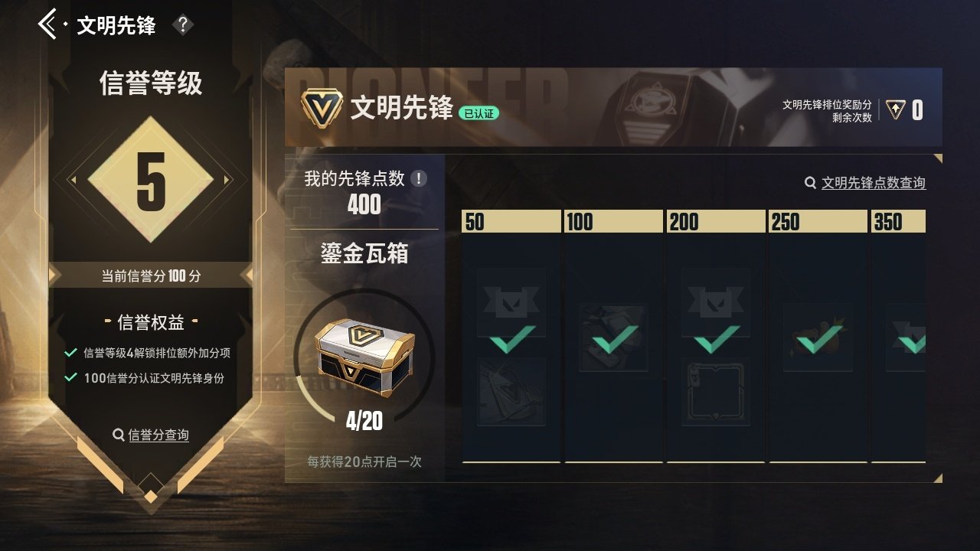Select the ranked bonus points icon
Viewport: 980px width, 551px height.
pos(895,110)
